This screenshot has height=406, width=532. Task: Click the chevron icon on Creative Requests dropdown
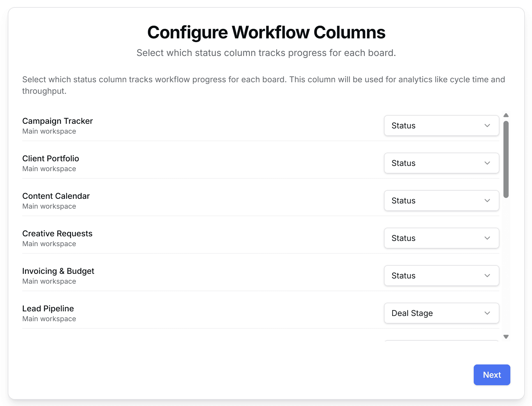click(487, 238)
